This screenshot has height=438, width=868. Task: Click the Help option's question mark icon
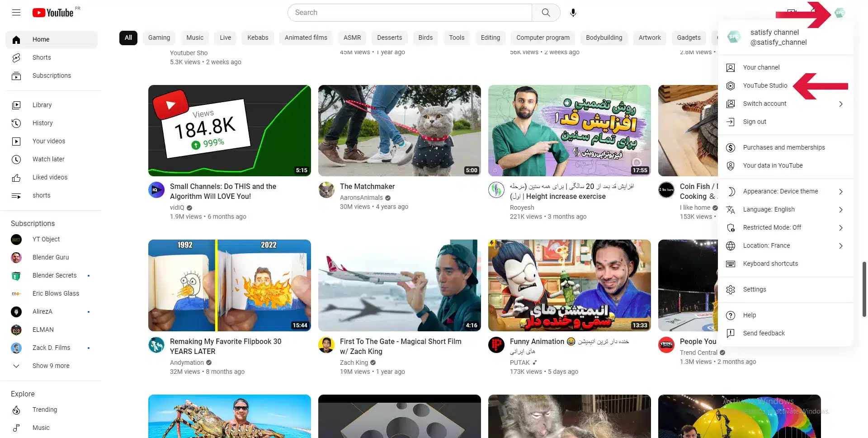(x=731, y=315)
